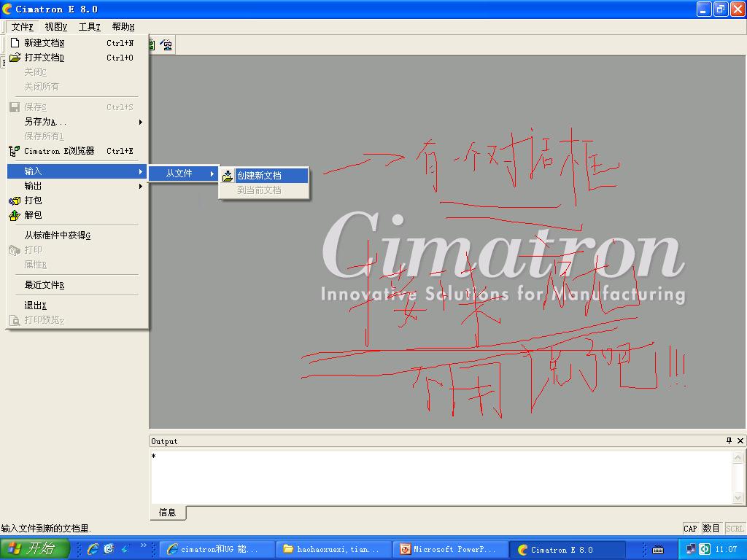This screenshot has width=747, height=560.
Task: Click the SCRL status bar indicator
Action: click(735, 528)
